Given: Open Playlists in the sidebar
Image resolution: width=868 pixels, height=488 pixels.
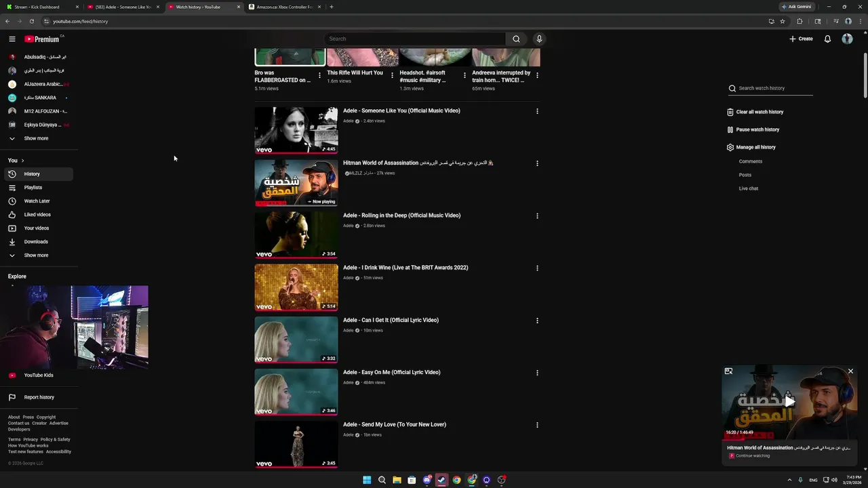Looking at the screenshot, I should (x=39, y=188).
